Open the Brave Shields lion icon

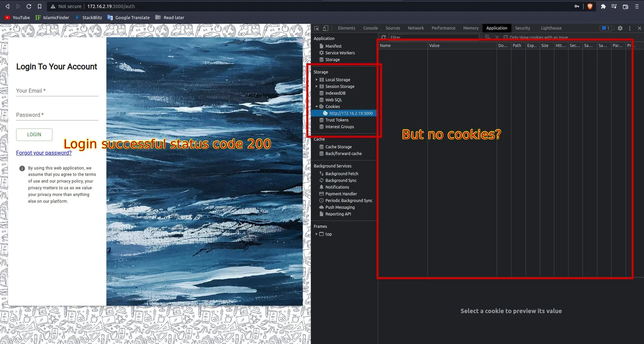[x=590, y=6]
